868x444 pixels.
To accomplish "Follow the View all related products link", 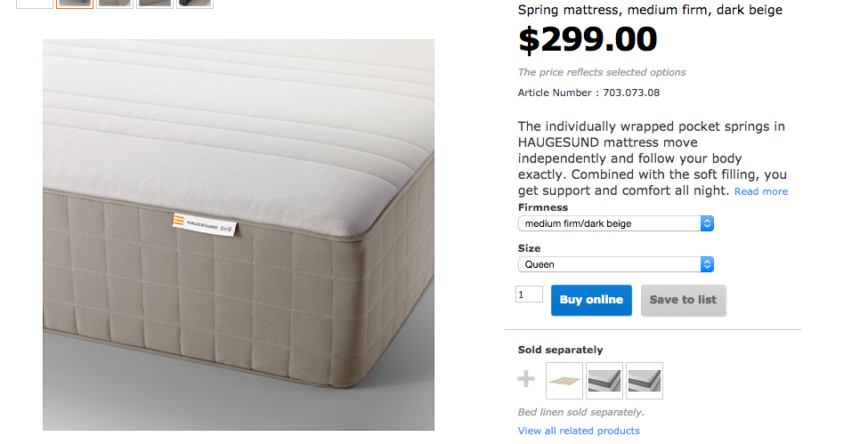I will [x=579, y=431].
